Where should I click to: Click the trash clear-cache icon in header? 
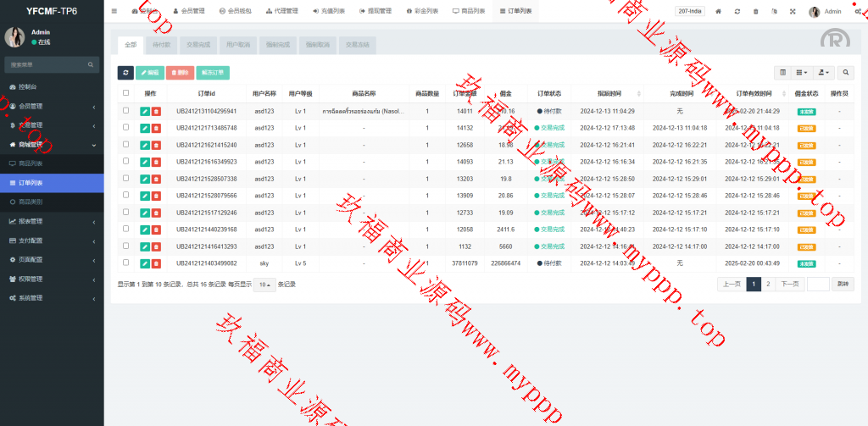point(755,12)
